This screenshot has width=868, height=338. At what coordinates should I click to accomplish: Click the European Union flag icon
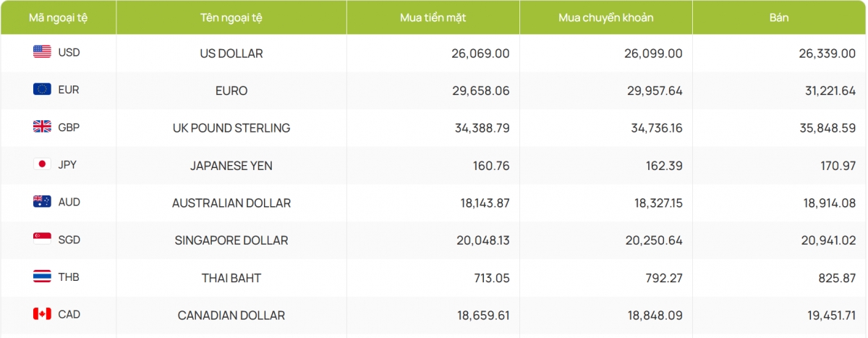pyautogui.click(x=42, y=89)
